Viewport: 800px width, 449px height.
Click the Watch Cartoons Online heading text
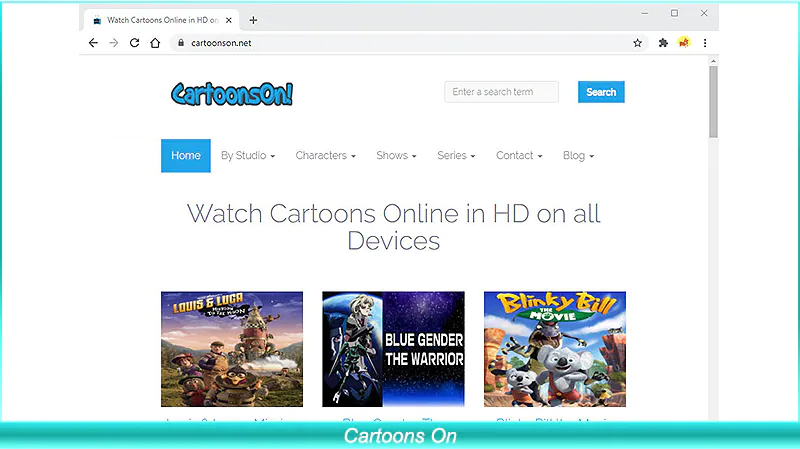pos(393,227)
